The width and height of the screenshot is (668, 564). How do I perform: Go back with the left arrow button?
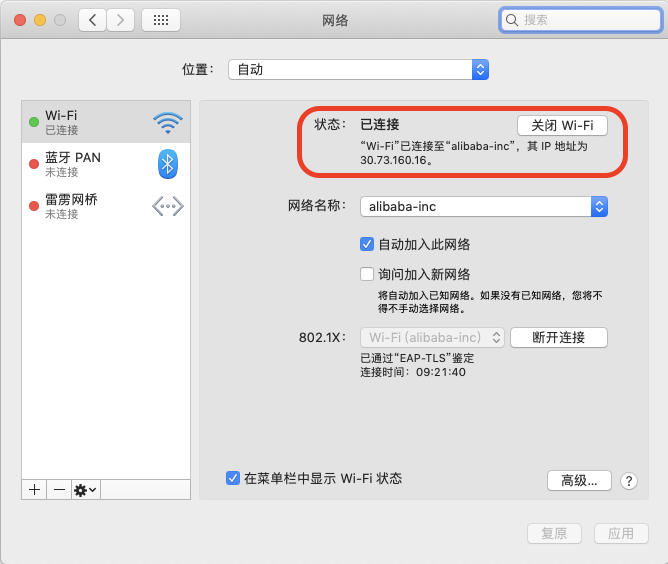tap(92, 20)
